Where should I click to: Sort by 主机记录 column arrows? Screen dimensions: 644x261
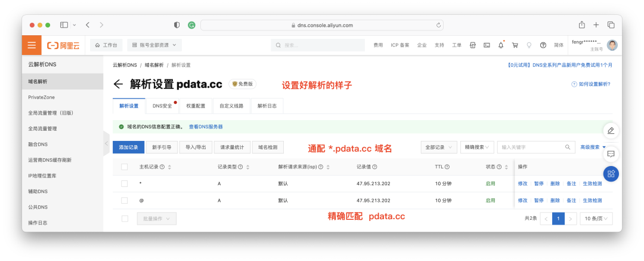coord(169,167)
